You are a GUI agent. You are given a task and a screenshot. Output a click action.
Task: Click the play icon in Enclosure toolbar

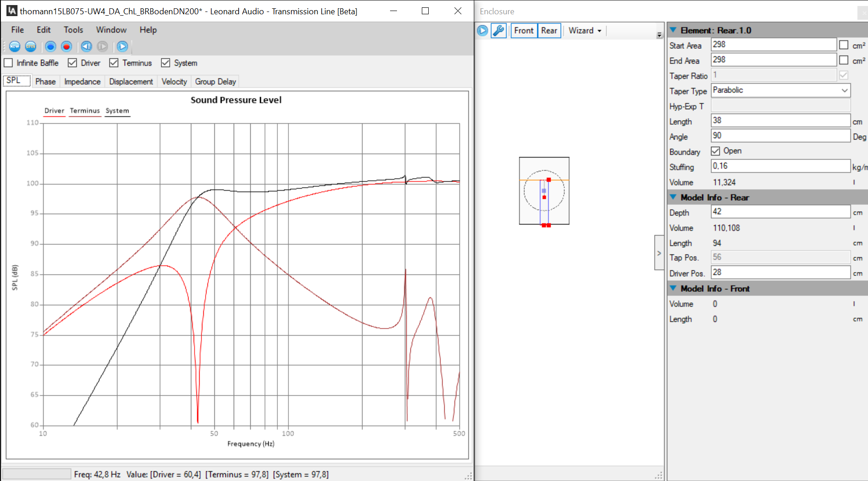coord(483,31)
